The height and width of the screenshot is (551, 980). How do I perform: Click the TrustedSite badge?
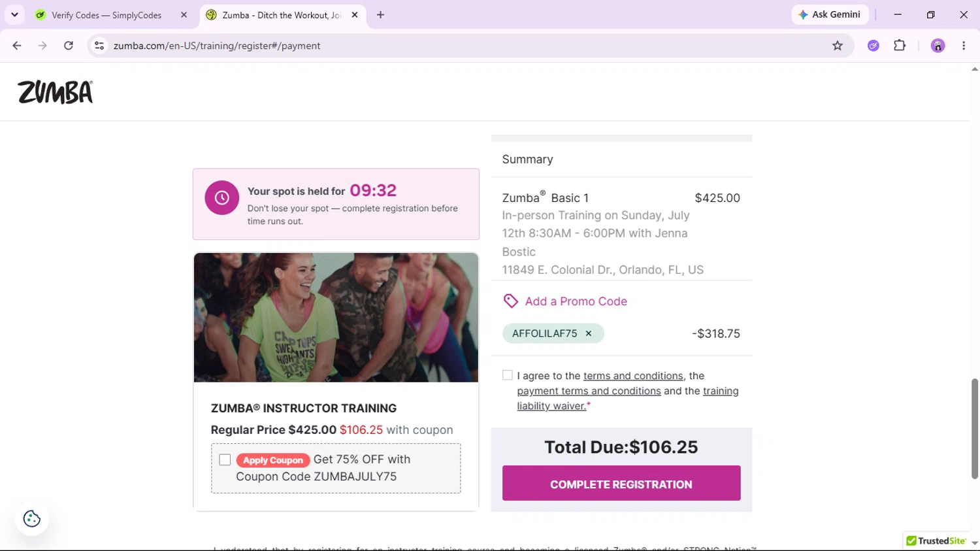[936, 541]
